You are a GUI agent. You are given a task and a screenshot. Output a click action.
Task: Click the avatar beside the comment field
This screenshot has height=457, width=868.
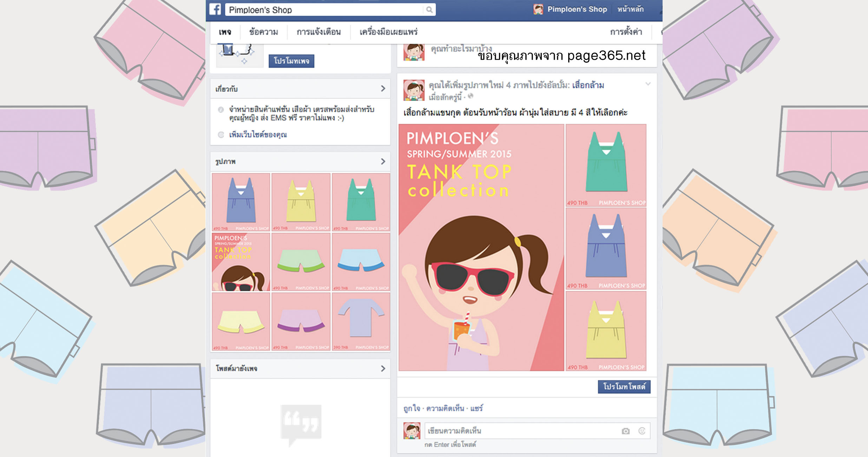412,431
